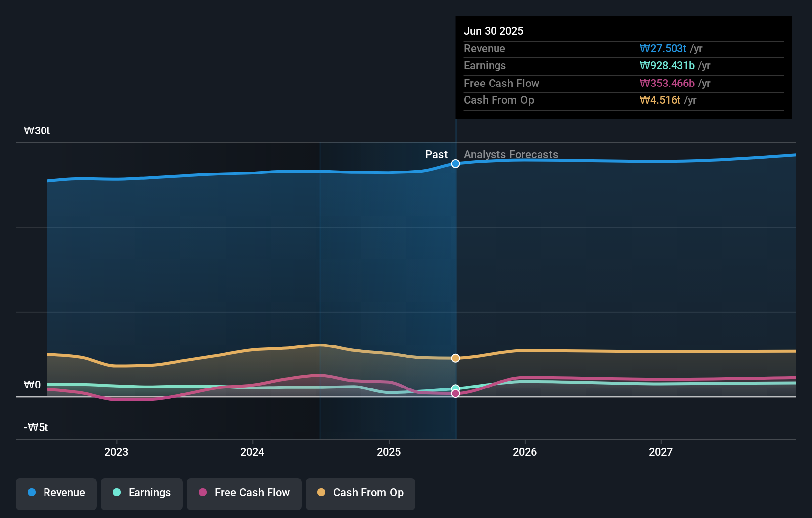Switch to the Past chart section
Screen dimensions: 812x518
[436, 154]
